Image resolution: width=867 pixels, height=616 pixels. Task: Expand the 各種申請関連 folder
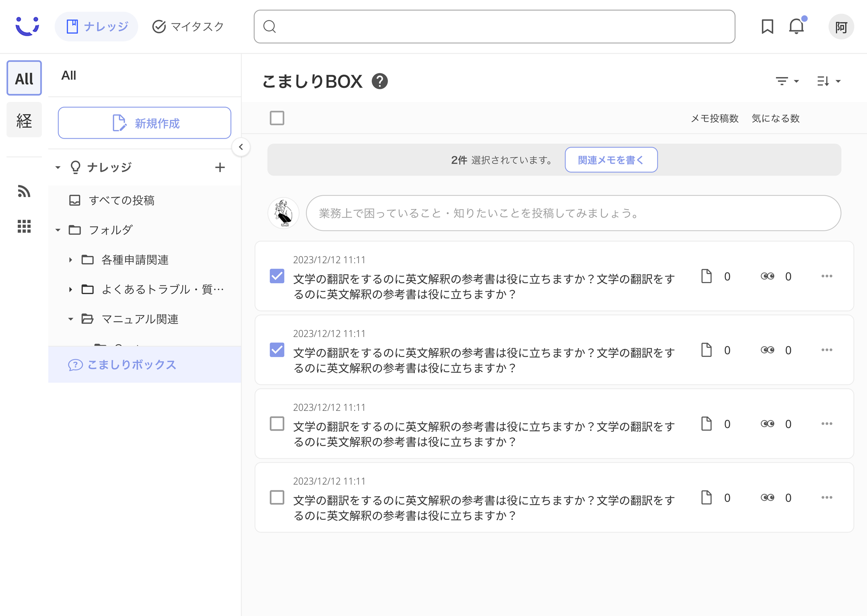[71, 260]
